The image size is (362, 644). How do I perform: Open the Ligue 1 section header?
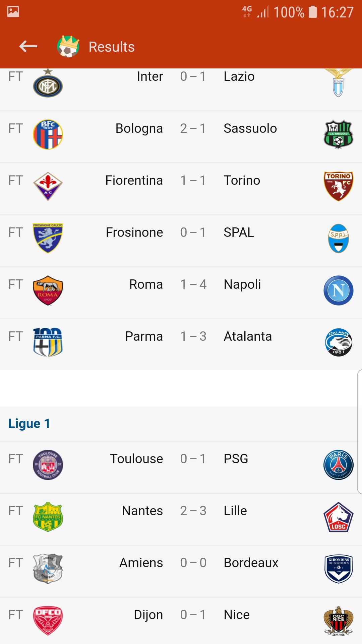29,424
